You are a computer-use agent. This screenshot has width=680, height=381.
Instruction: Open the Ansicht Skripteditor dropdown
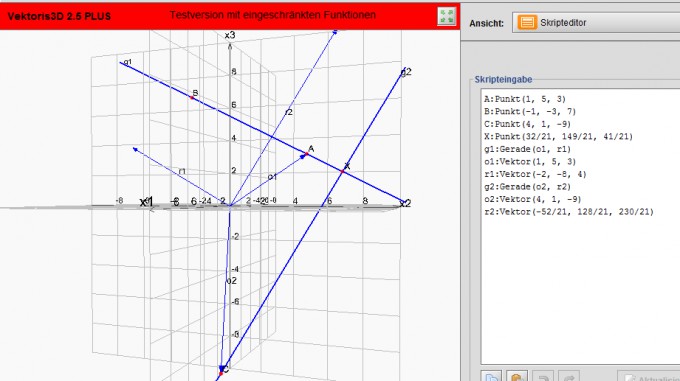click(x=596, y=23)
